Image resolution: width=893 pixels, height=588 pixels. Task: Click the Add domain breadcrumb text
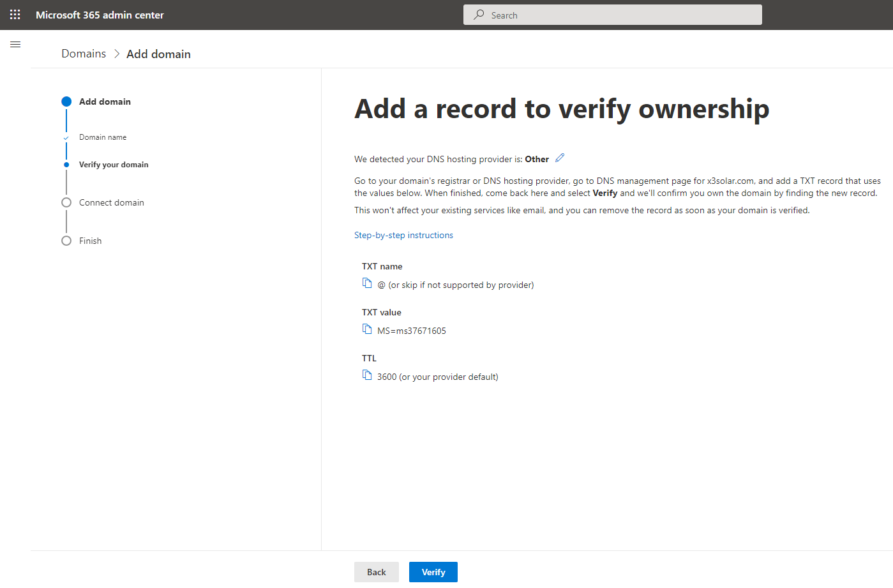tap(158, 54)
